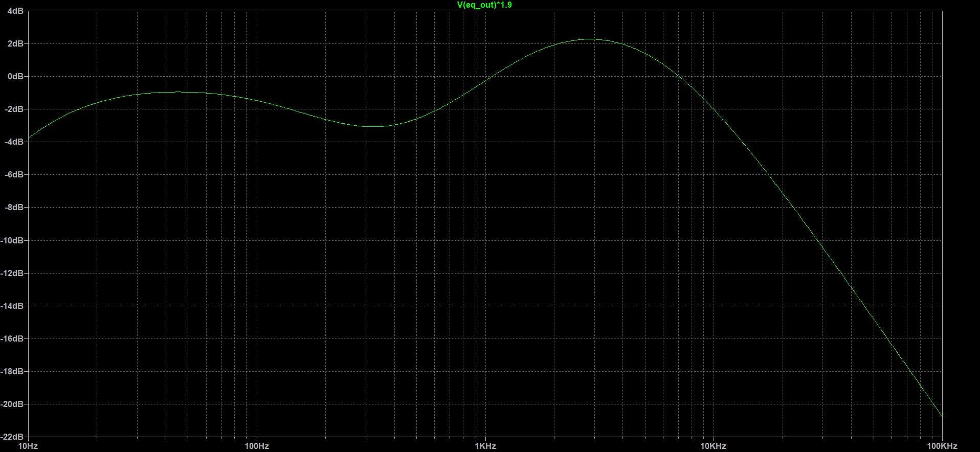Click the 10KHz frequency axis label
This screenshot has width=980, height=452.
tap(714, 446)
